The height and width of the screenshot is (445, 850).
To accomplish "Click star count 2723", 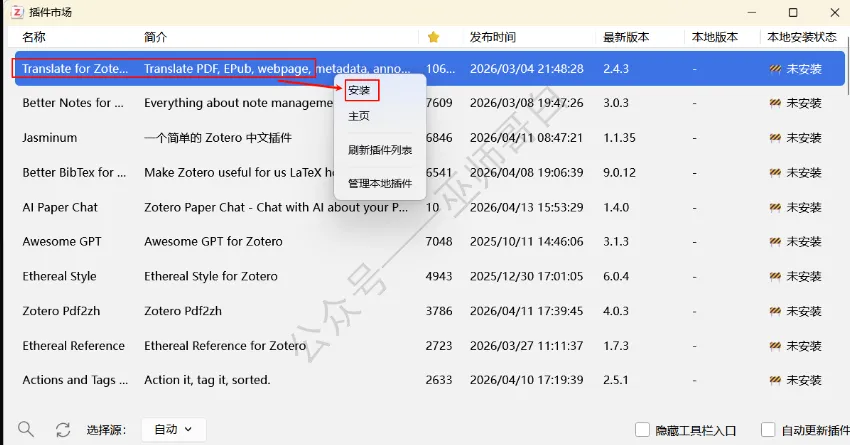I will pos(439,345).
